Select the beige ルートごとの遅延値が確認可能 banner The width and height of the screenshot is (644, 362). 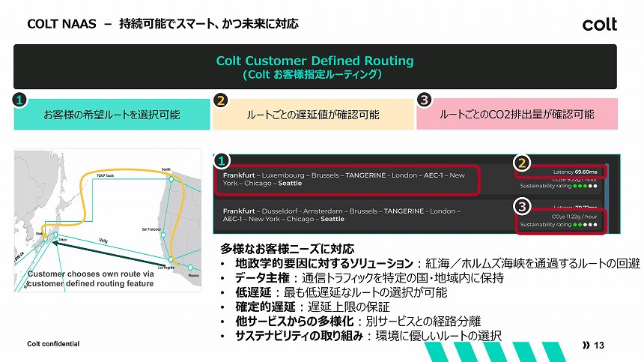coord(313,114)
